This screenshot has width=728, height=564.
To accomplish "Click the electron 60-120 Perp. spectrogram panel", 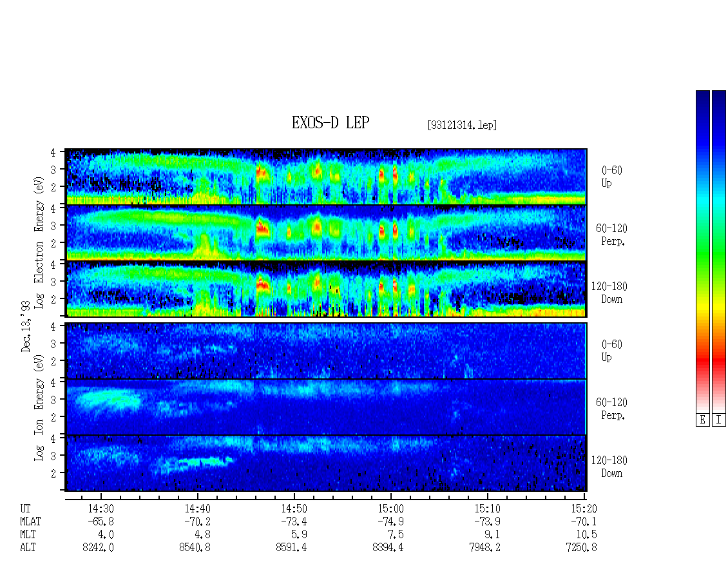I will (327, 233).
